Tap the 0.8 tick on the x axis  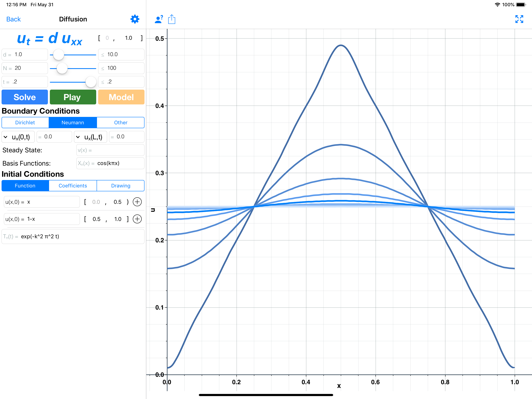pos(445,382)
